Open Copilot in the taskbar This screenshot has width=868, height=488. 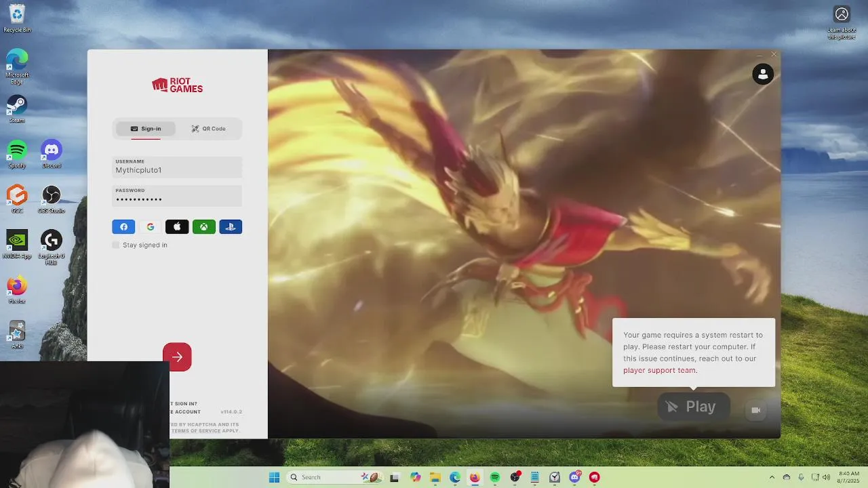[x=414, y=477]
